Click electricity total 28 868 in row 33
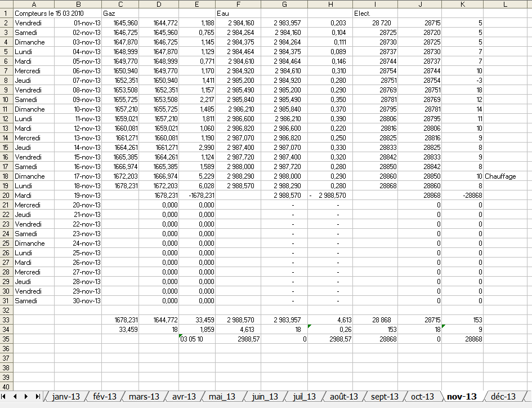 pyautogui.click(x=375, y=320)
